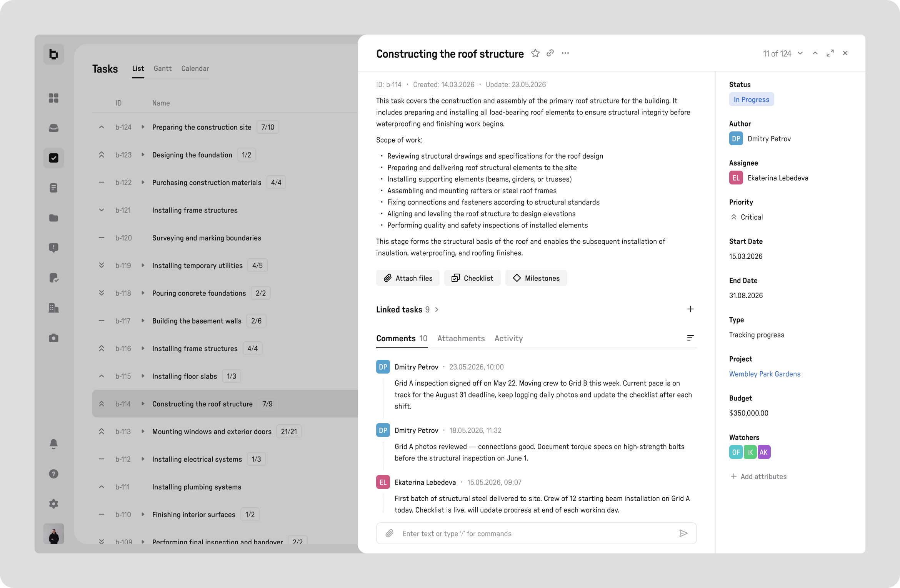
Task: Open the Wembley Park Gardens project link
Action: pos(765,374)
